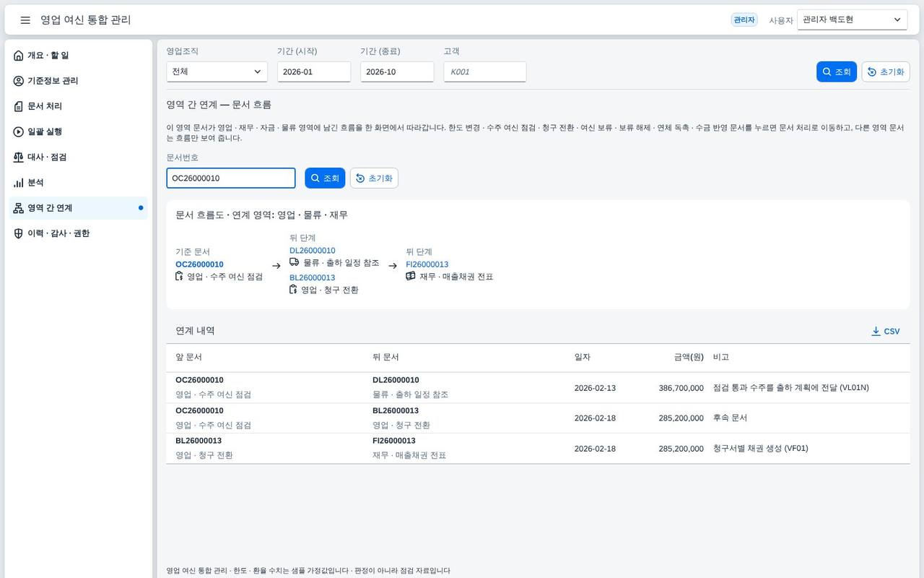Click the 문서 흐름도 section heading
Image resolution: width=924 pixels, height=578 pixels.
click(x=262, y=215)
